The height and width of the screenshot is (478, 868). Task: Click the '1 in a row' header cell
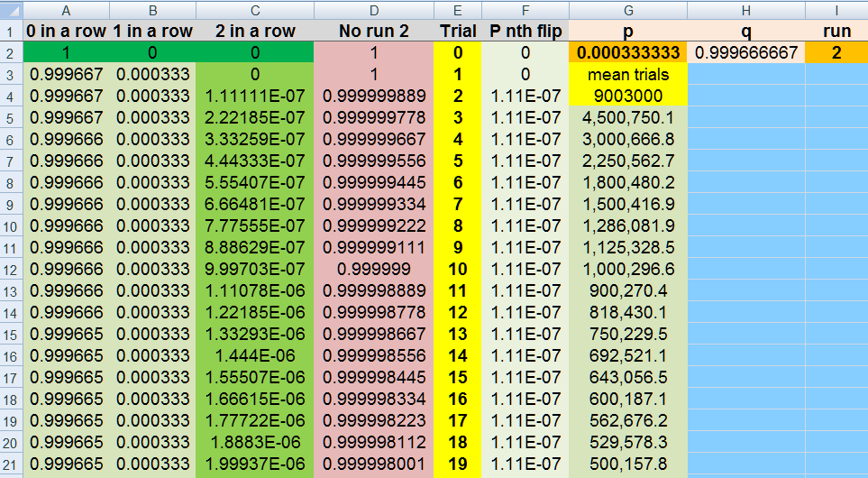point(153,31)
